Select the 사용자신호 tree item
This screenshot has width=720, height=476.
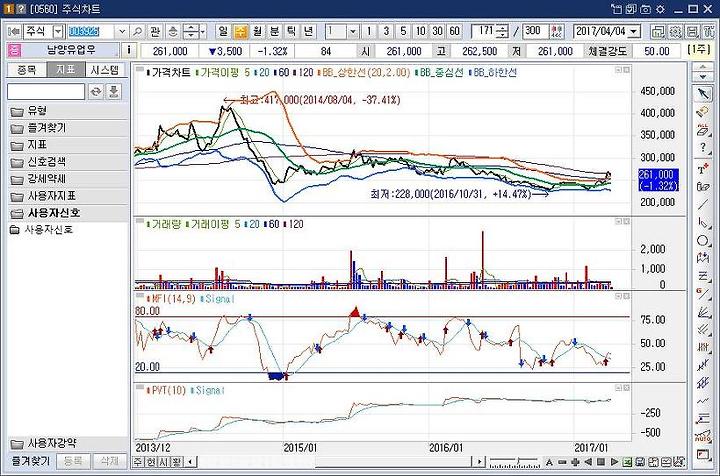(x=48, y=230)
